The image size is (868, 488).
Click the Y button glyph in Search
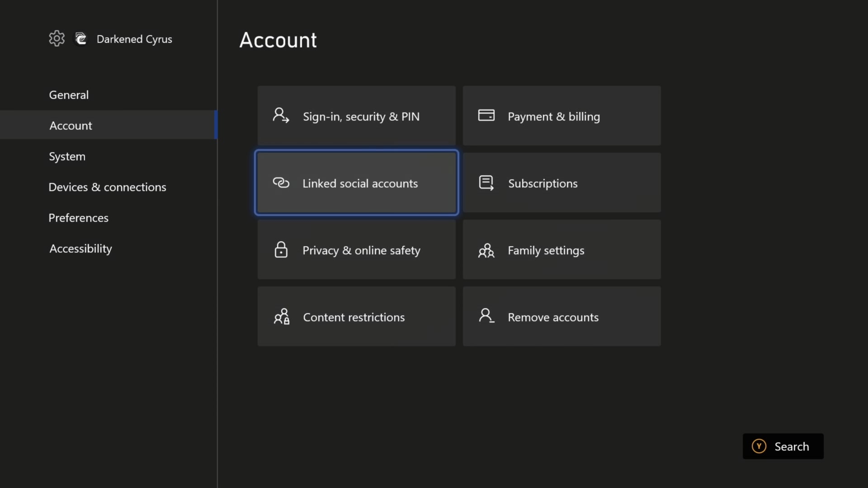tap(759, 446)
